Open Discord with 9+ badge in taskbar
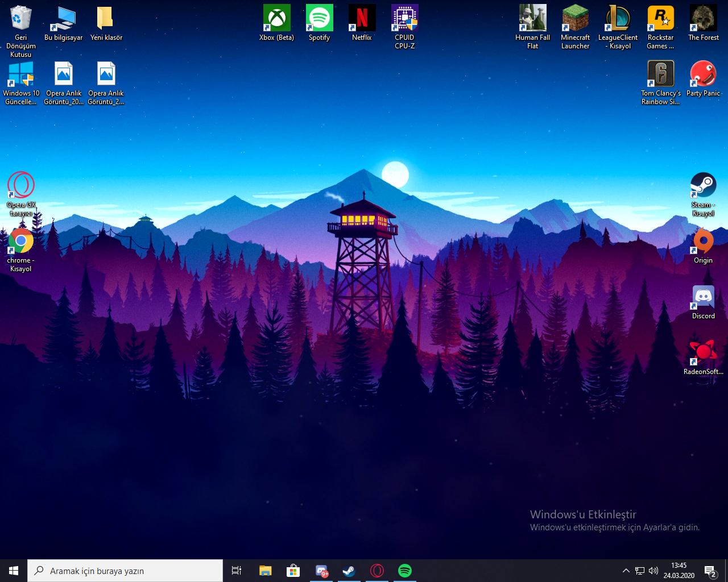 click(321, 571)
